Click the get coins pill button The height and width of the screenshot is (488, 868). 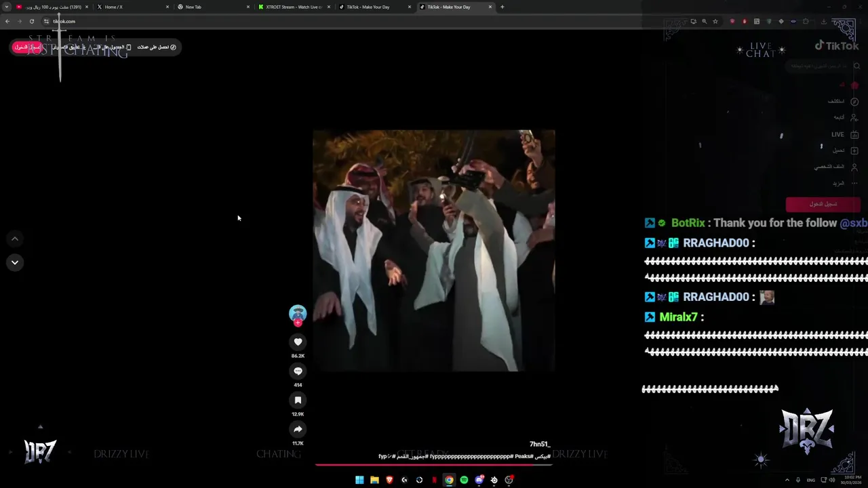coord(157,47)
